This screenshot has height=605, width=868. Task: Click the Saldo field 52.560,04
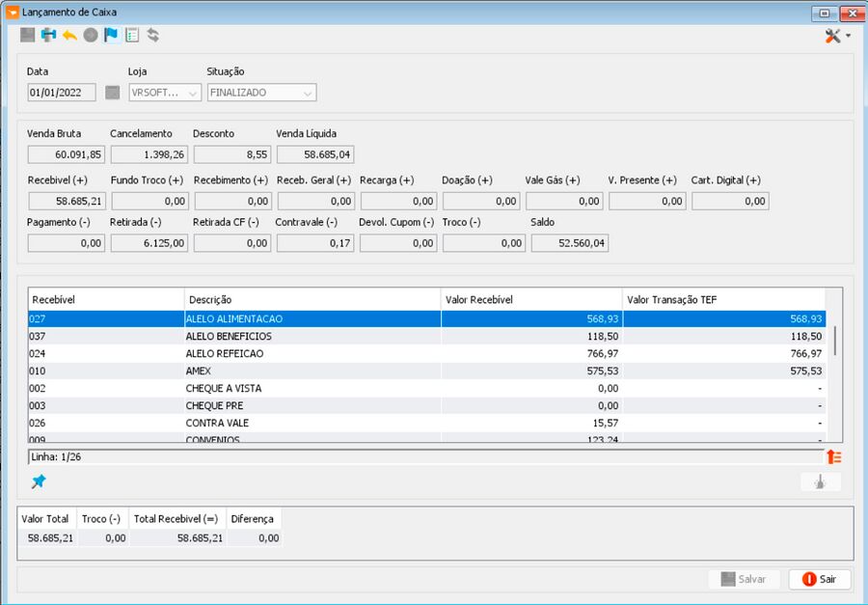[x=570, y=243]
